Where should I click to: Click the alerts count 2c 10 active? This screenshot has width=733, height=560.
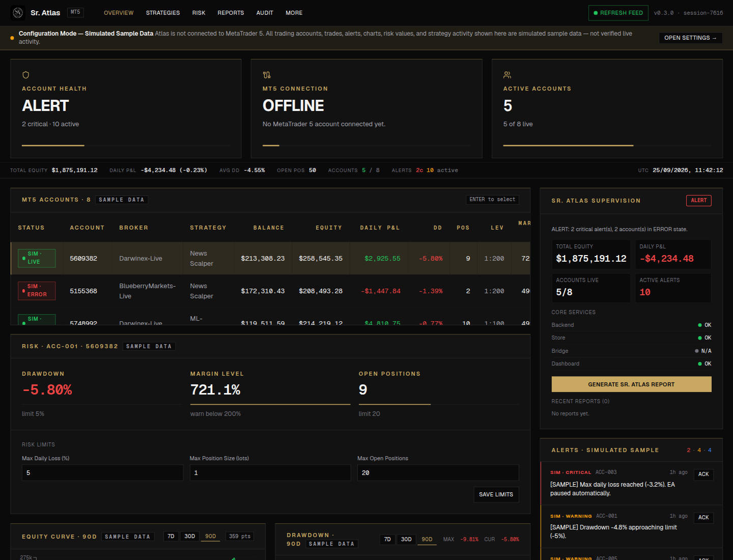[437, 170]
